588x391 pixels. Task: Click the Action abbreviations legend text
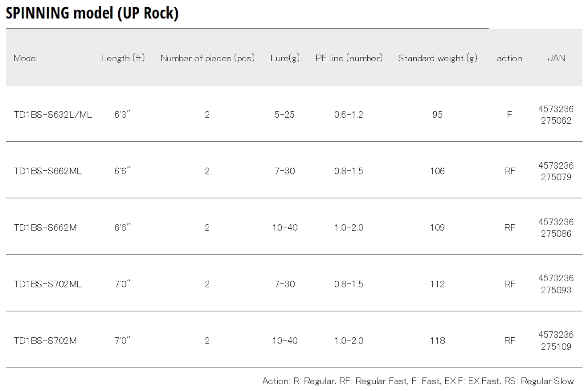(418, 381)
